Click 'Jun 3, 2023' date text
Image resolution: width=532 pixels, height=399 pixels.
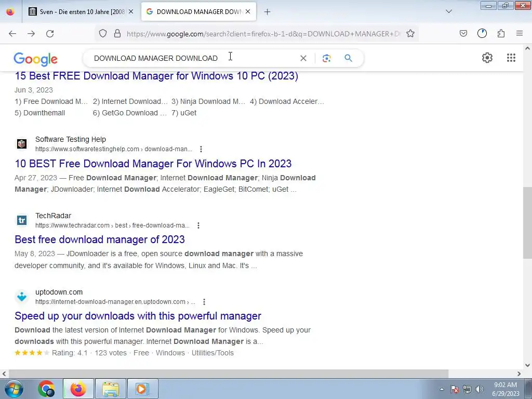tap(34, 90)
